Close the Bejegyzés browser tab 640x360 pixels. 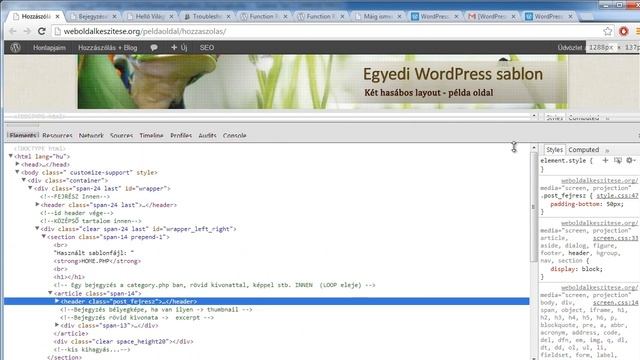pos(114,17)
